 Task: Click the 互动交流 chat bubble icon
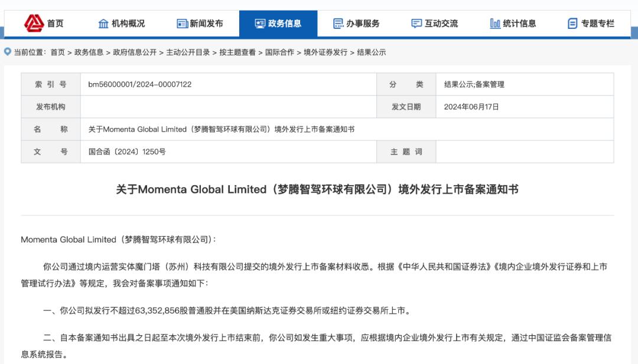coord(416,24)
